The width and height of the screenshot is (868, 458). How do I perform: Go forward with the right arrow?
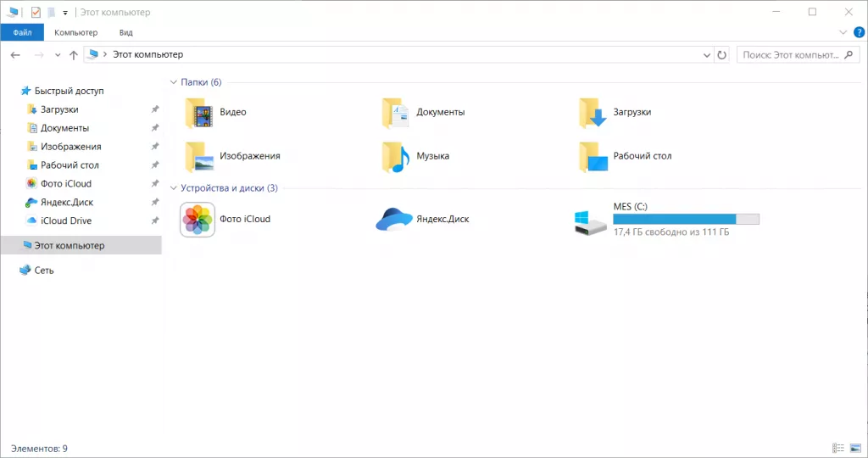click(x=39, y=55)
